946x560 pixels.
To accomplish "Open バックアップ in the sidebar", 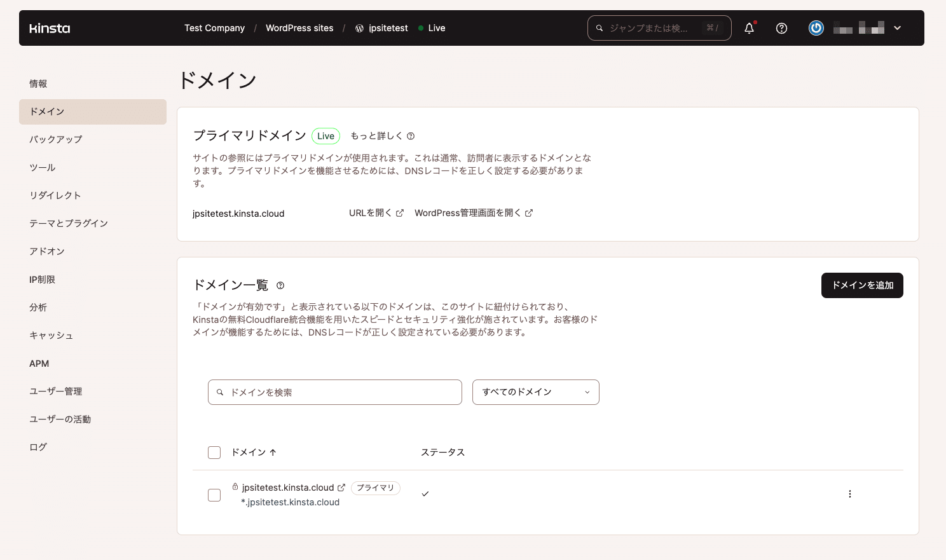I will [55, 139].
